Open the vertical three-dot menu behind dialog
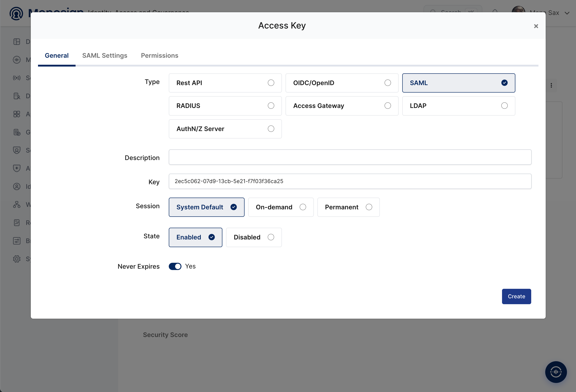The height and width of the screenshot is (392, 576). pos(551,85)
